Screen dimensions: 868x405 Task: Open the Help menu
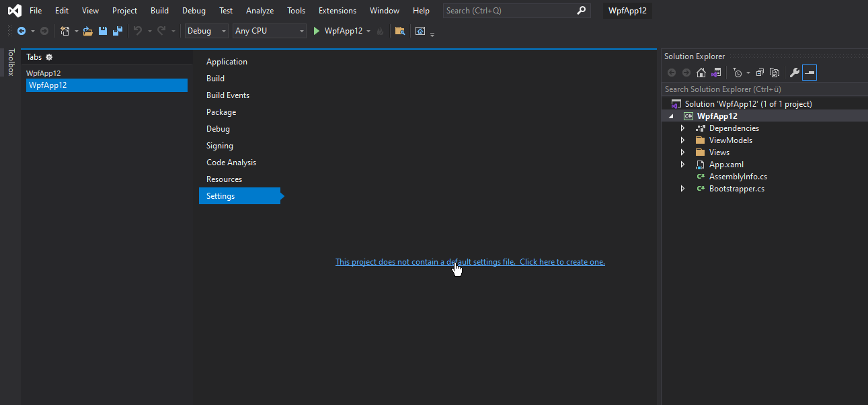pyautogui.click(x=421, y=11)
